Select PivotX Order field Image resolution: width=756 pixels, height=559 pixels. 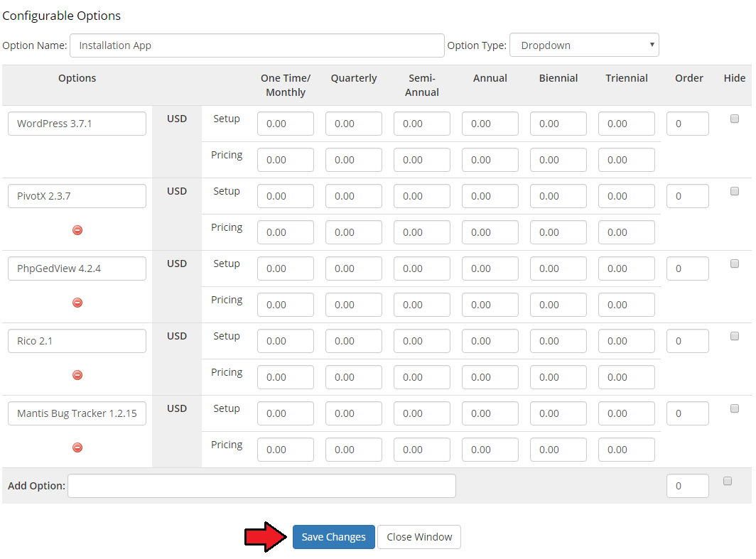tap(688, 196)
